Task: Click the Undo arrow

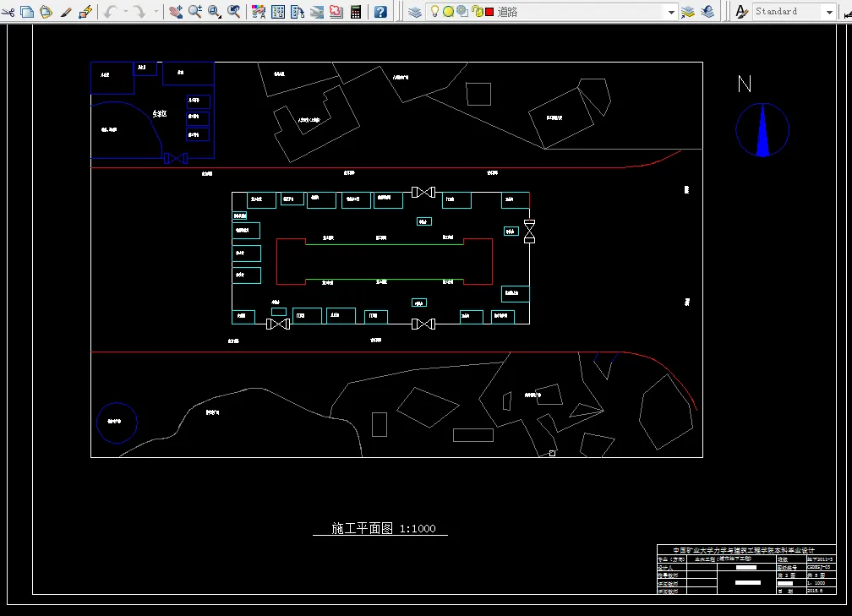Action: pyautogui.click(x=110, y=12)
